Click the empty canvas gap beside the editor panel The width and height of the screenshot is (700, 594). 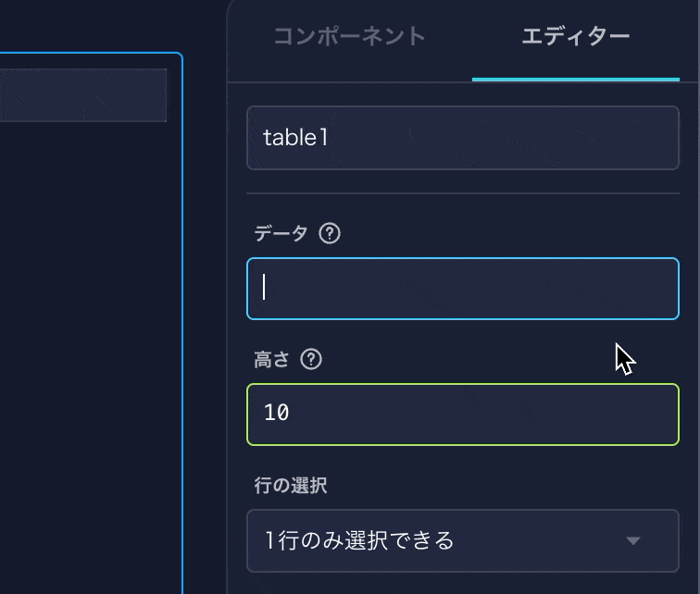205,324
